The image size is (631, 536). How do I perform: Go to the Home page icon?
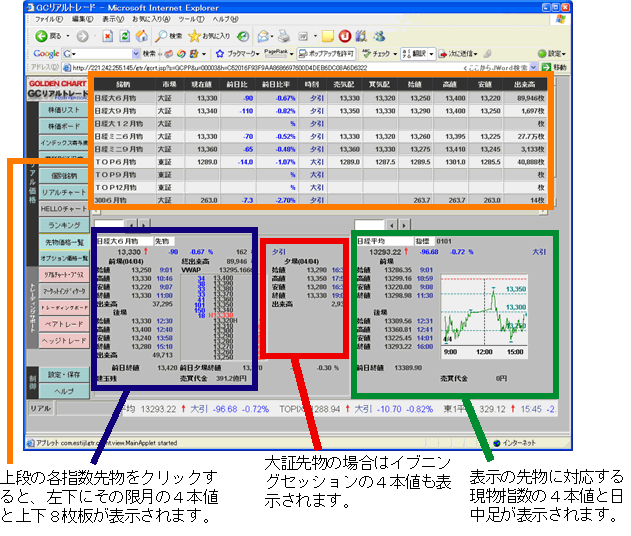click(x=142, y=36)
